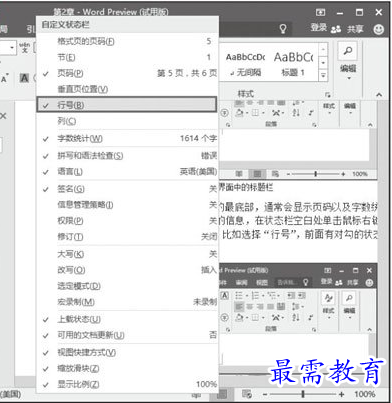Toggle 显示比例(Z) zoom percentage option
The width and height of the screenshot is (392, 403).
point(127,384)
